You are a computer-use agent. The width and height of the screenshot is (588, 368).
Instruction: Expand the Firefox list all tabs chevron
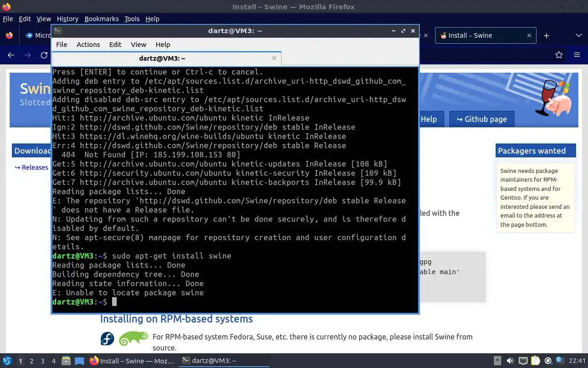coord(579,35)
